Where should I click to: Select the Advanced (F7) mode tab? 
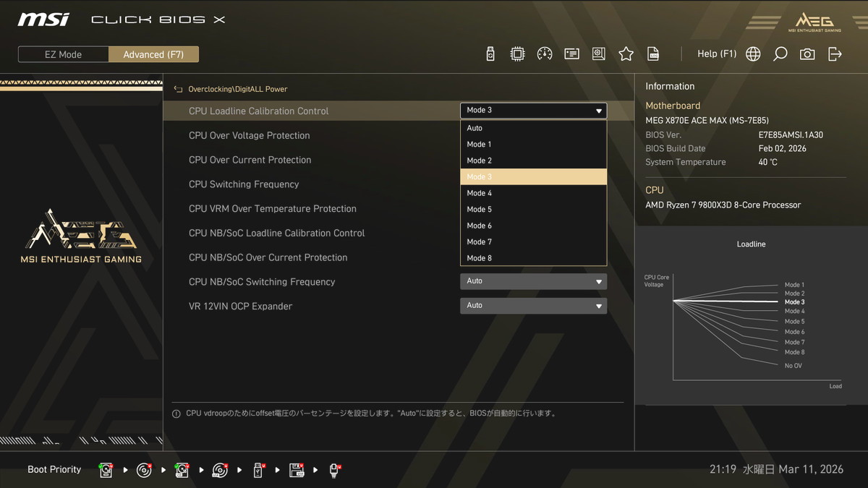153,54
